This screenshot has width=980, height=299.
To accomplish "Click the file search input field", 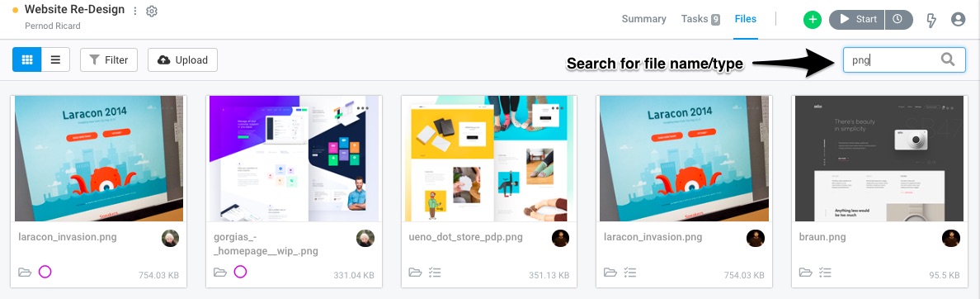I will pos(904,60).
